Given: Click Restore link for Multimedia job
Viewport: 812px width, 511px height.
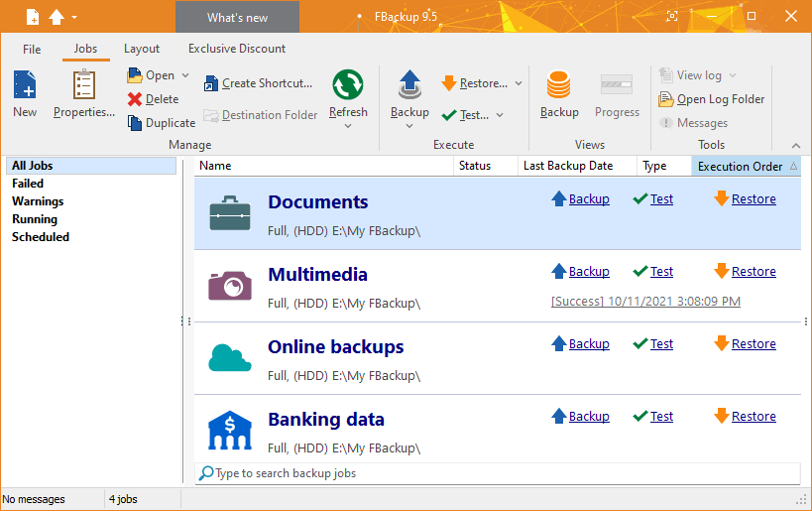Looking at the screenshot, I should [x=754, y=272].
